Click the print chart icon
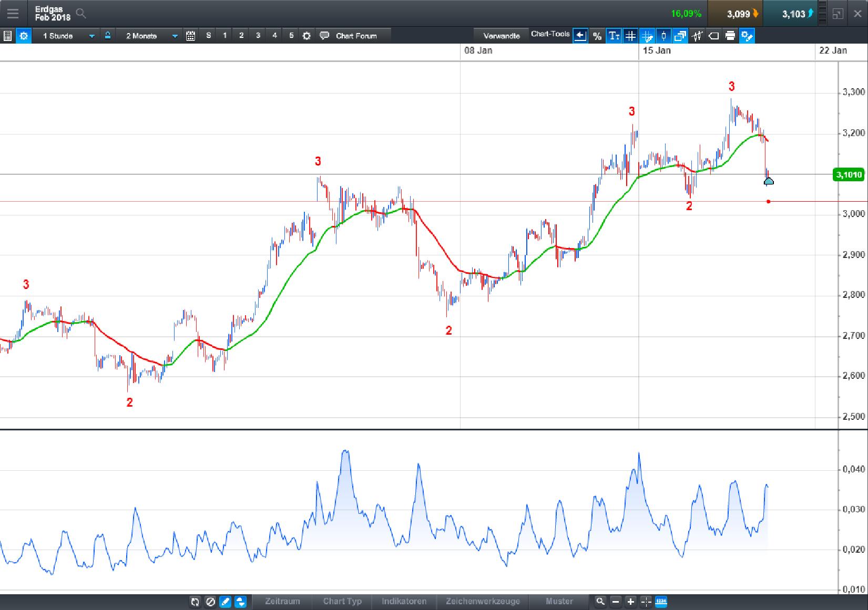The image size is (868, 610). (x=730, y=36)
